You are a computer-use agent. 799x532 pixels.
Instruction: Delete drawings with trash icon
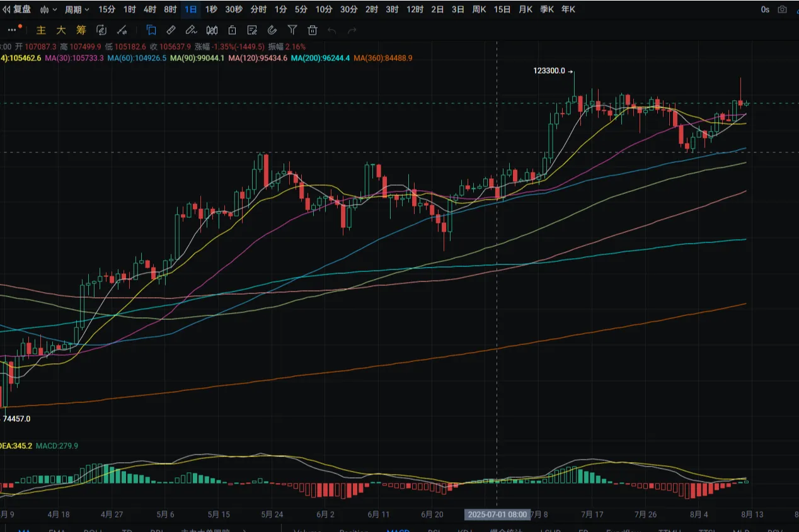click(x=313, y=30)
